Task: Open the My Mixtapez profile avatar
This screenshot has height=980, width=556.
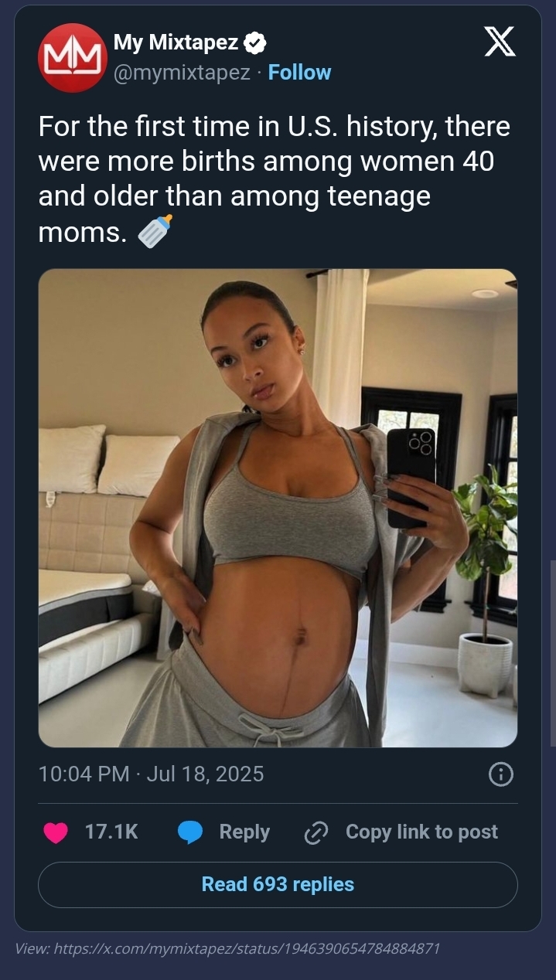Action: (73, 58)
